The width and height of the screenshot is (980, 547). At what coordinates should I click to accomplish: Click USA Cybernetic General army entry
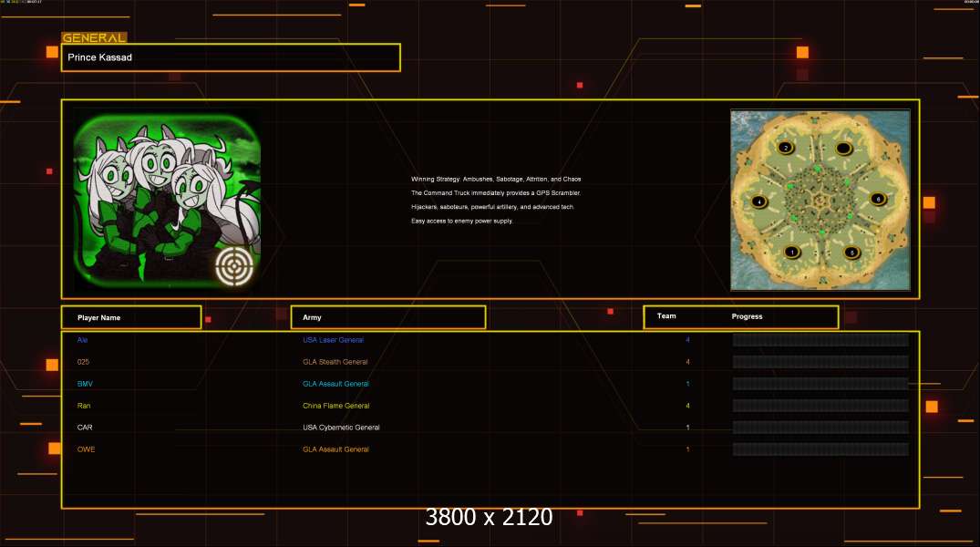[x=341, y=428]
